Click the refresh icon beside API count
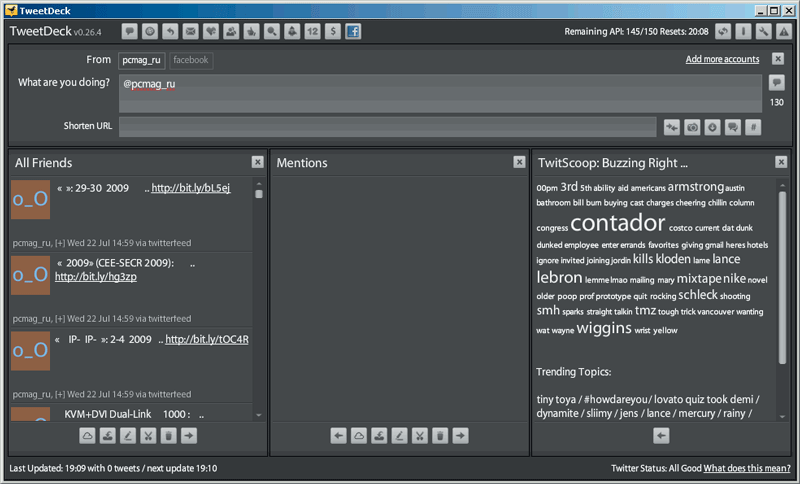This screenshot has width=800, height=484. coord(723,31)
